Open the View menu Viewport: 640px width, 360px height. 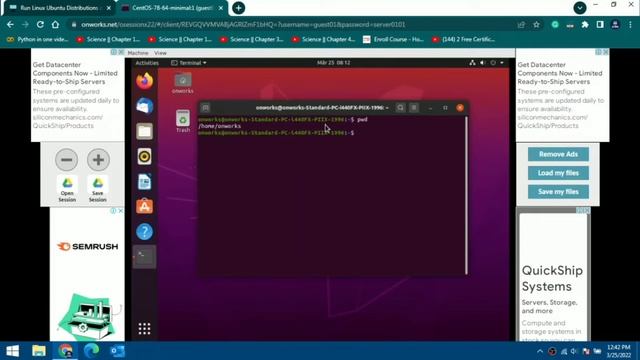(160, 53)
